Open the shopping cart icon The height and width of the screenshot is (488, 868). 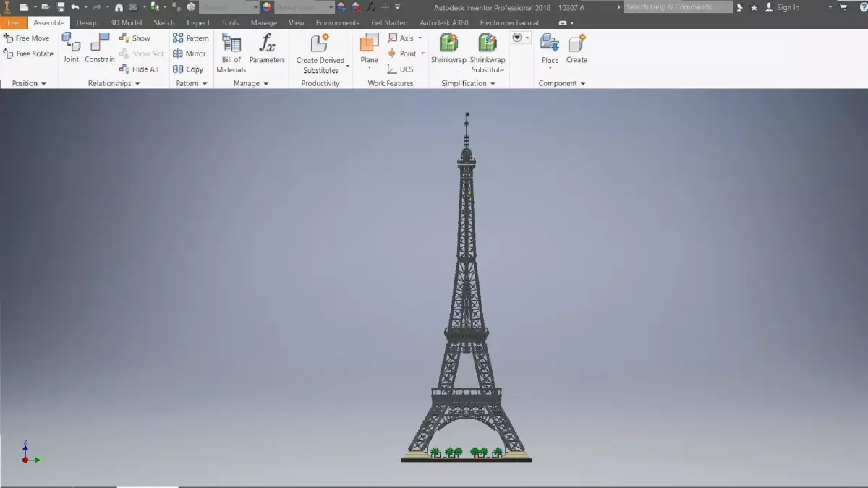coord(843,7)
